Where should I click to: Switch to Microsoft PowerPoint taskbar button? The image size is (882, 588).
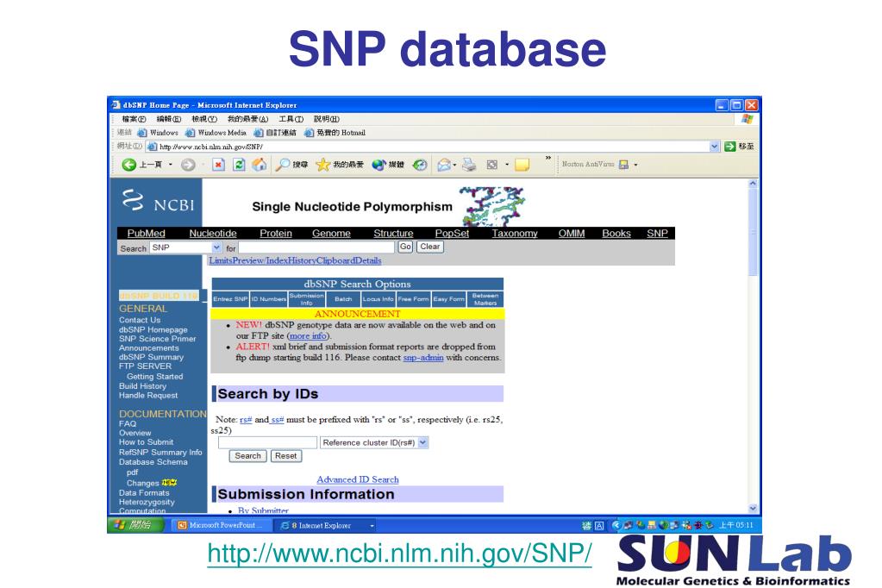pyautogui.click(x=220, y=525)
